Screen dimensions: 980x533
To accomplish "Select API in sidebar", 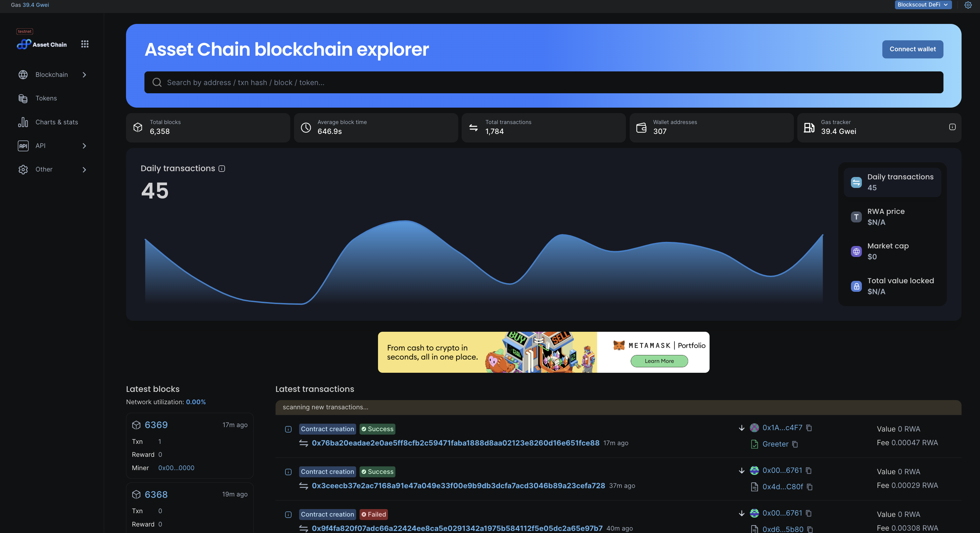I will [x=40, y=146].
